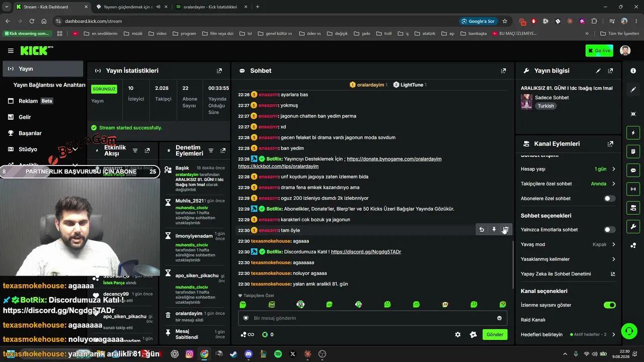Open Gelir in the left sidebar
This screenshot has width=644, height=362.
[43, 117]
